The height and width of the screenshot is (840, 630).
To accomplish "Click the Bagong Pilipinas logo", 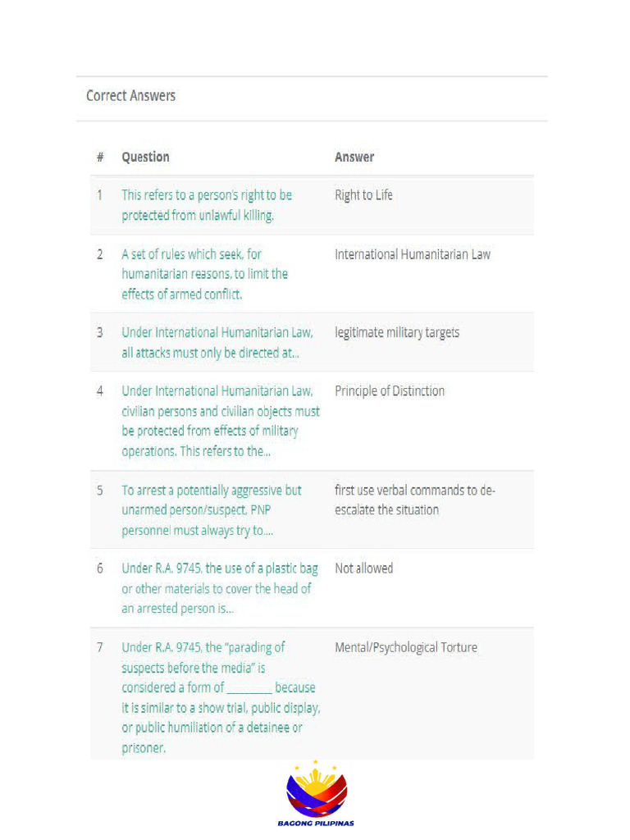I will point(316,789).
